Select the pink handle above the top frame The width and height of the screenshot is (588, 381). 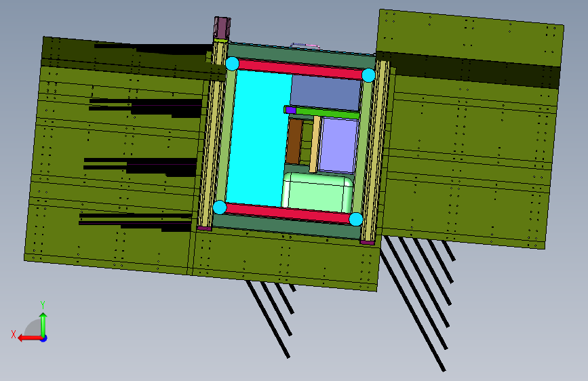(x=306, y=45)
